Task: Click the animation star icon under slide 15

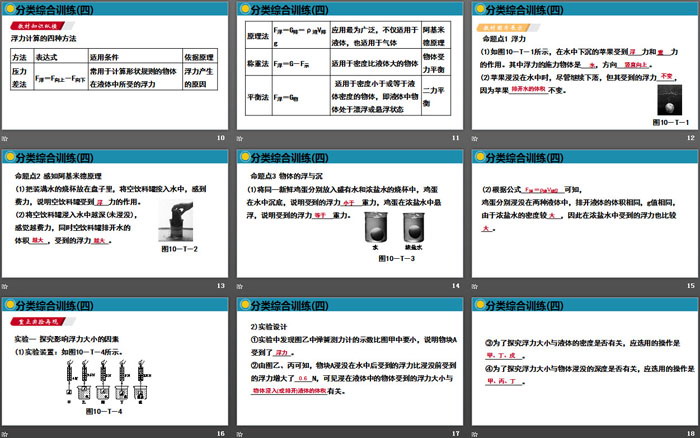Action: tap(474, 286)
